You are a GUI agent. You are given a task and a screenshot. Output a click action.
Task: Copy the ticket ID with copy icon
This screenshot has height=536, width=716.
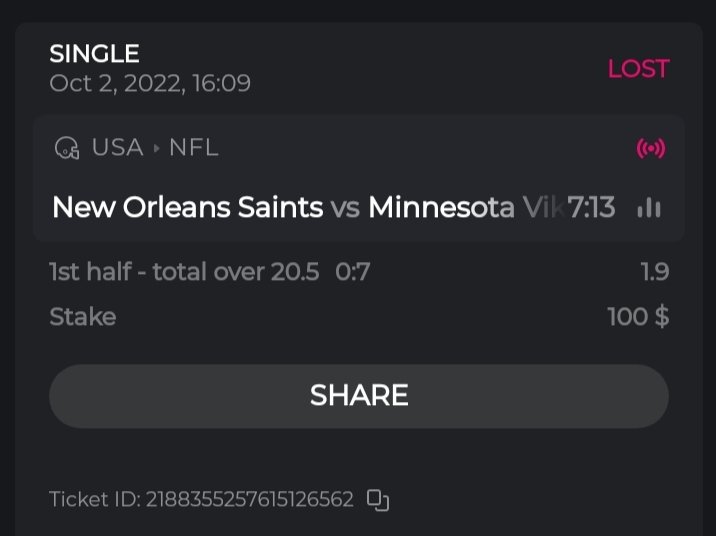[x=377, y=499]
